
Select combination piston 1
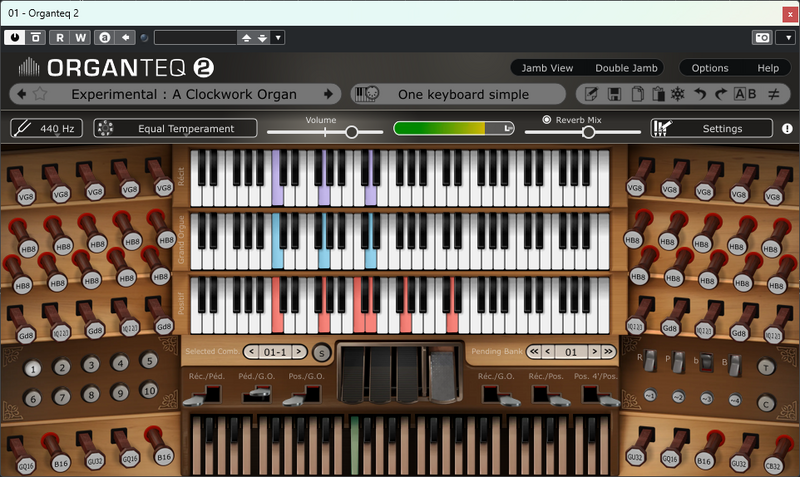33,368
